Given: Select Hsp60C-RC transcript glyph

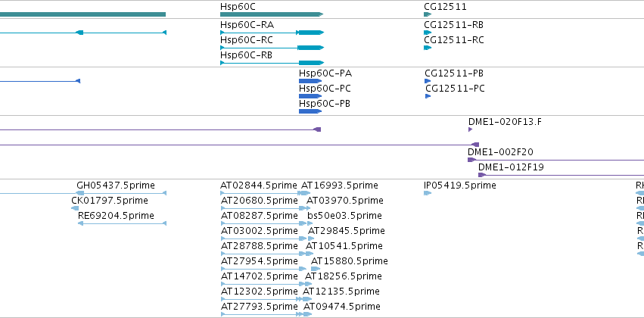Looking at the screenshot, I should [272, 48].
